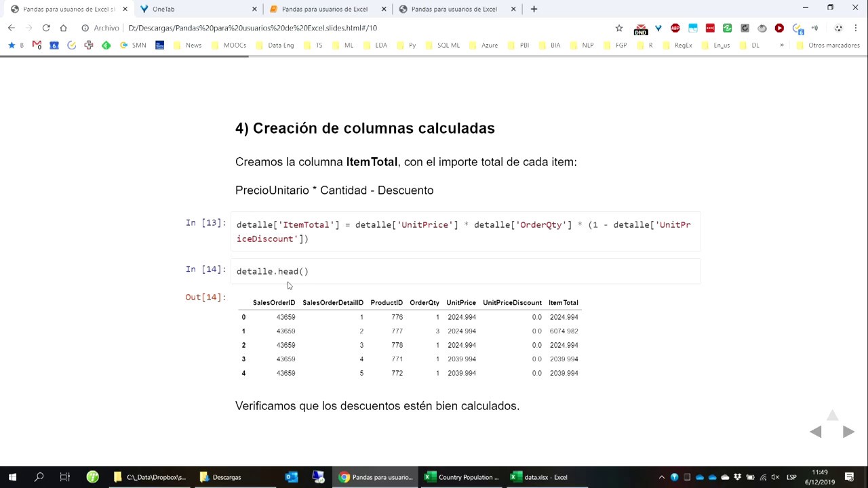Open the NLP bookmarks folder
Image resolution: width=868 pixels, height=488 pixels.
pyautogui.click(x=582, y=45)
